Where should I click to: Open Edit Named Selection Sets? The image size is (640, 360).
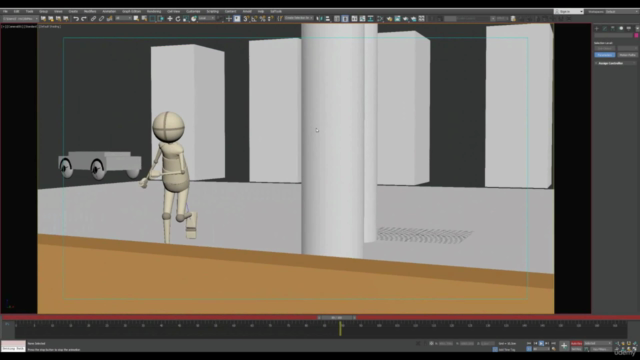click(x=280, y=19)
